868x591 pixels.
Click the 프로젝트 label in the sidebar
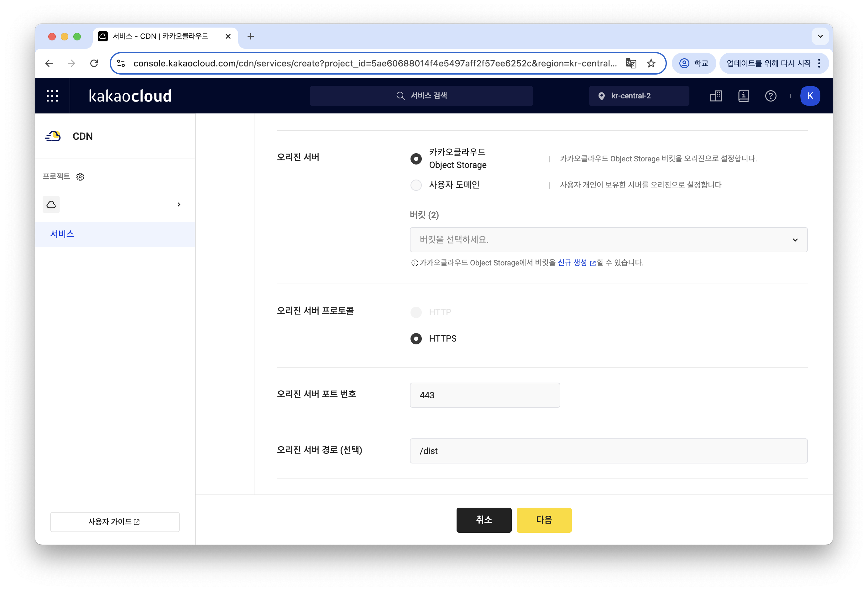[56, 176]
